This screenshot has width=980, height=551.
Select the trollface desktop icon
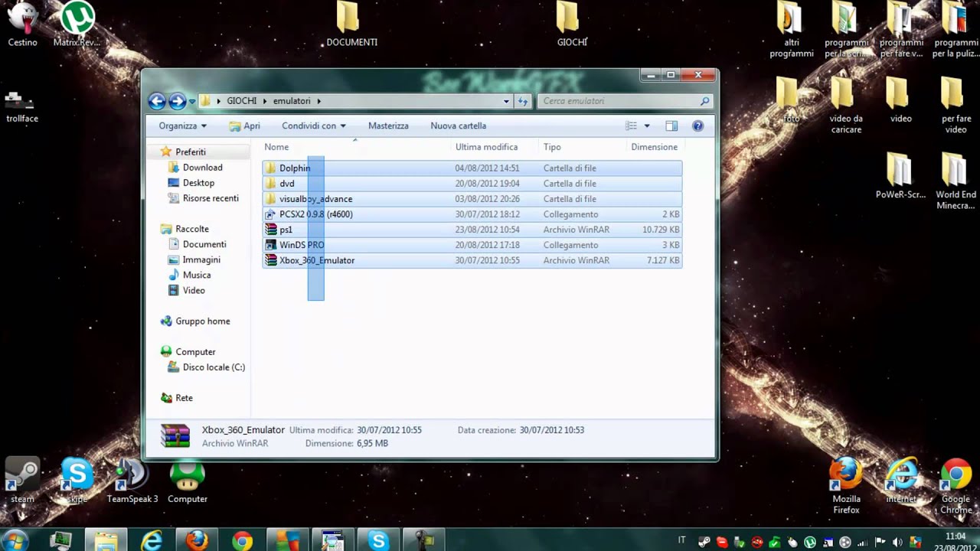coord(22,107)
